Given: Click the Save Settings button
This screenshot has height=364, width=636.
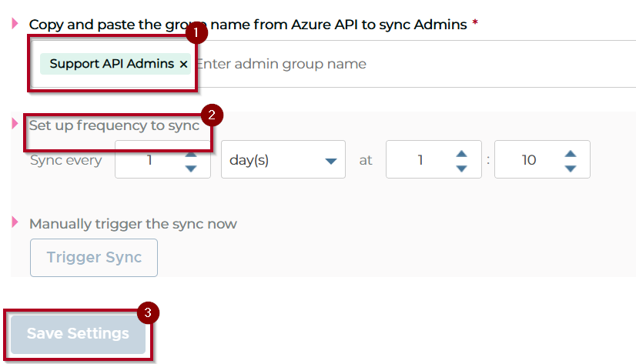Looking at the screenshot, I should pyautogui.click(x=78, y=333).
